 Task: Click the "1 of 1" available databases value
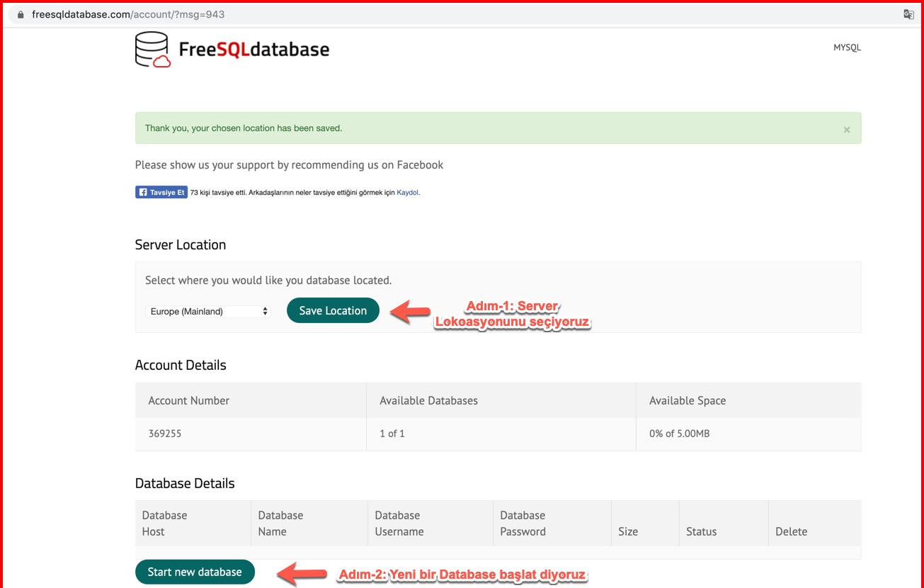point(392,434)
